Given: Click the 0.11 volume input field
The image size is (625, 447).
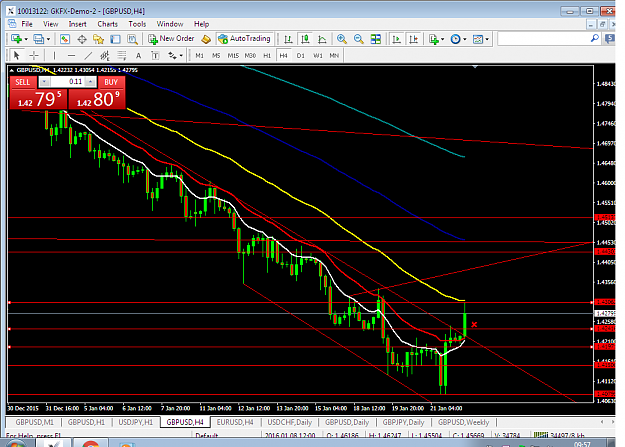Looking at the screenshot, I should click(68, 82).
